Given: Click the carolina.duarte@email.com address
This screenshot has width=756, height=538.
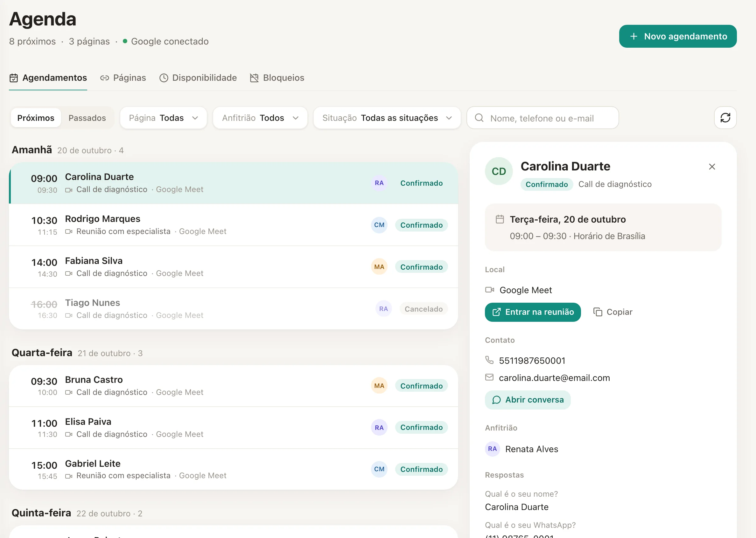Looking at the screenshot, I should coord(554,378).
